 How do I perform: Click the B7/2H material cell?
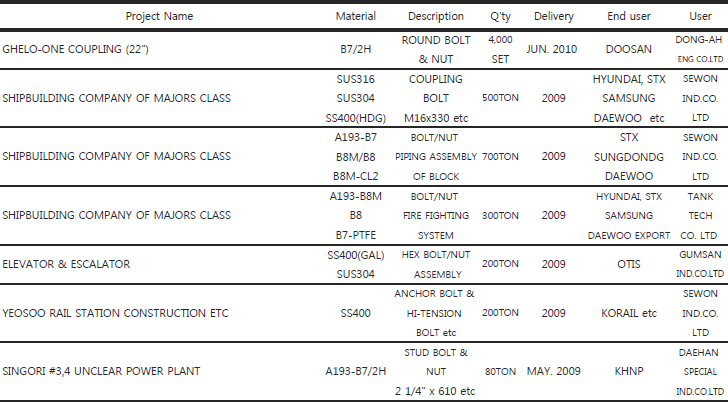(356, 49)
